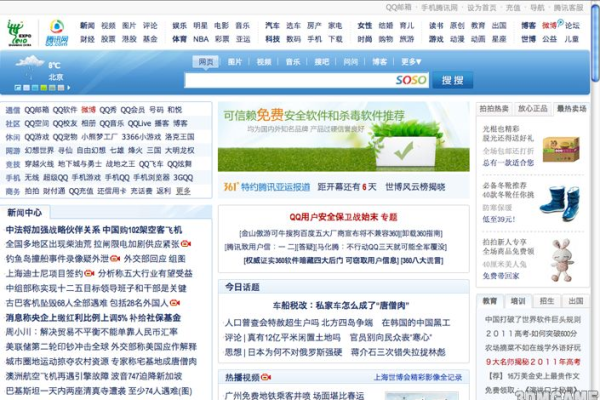Open 免费带回家 rabbit offer link
The width and height of the screenshot is (600, 400).
[x=501, y=276]
